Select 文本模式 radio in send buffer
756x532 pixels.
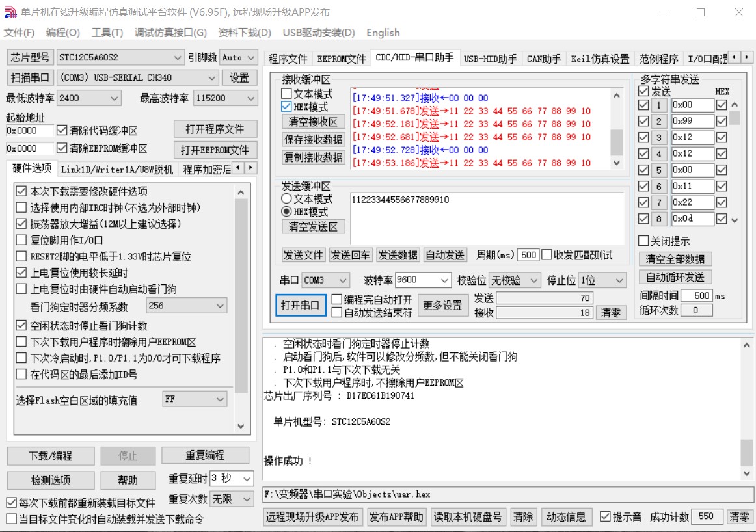pyautogui.click(x=286, y=199)
